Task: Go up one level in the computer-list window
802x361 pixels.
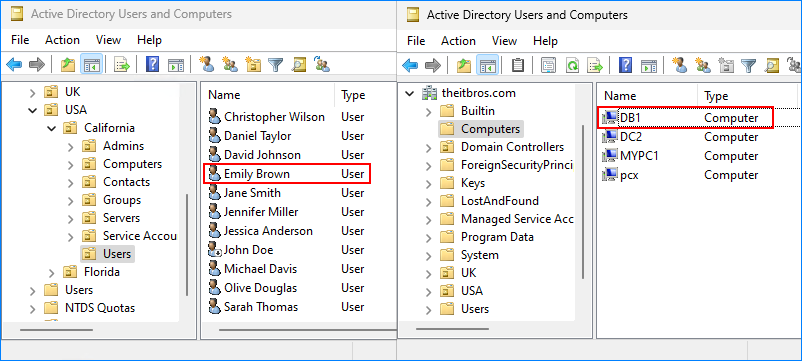Action: (464, 65)
